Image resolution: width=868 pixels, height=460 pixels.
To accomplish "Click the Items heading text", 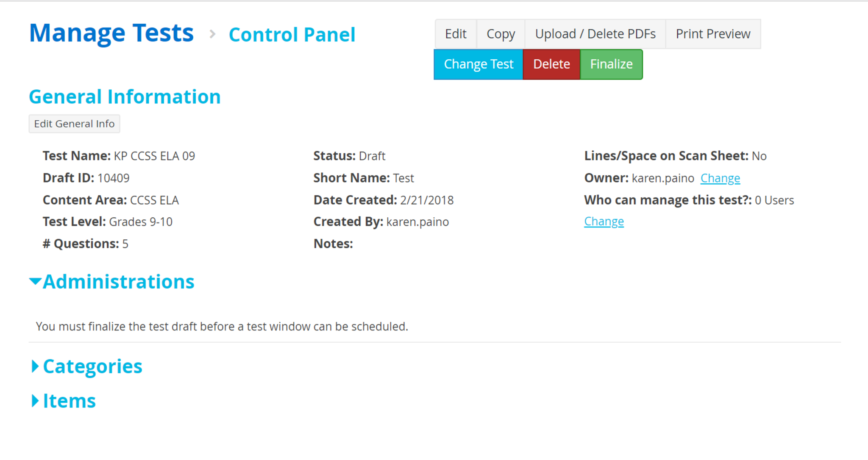I will click(x=70, y=401).
